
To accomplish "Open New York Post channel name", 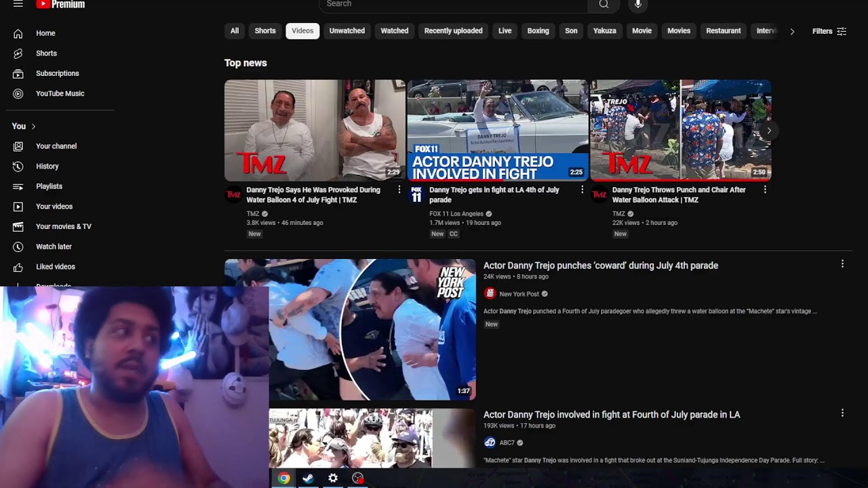I will pos(519,294).
